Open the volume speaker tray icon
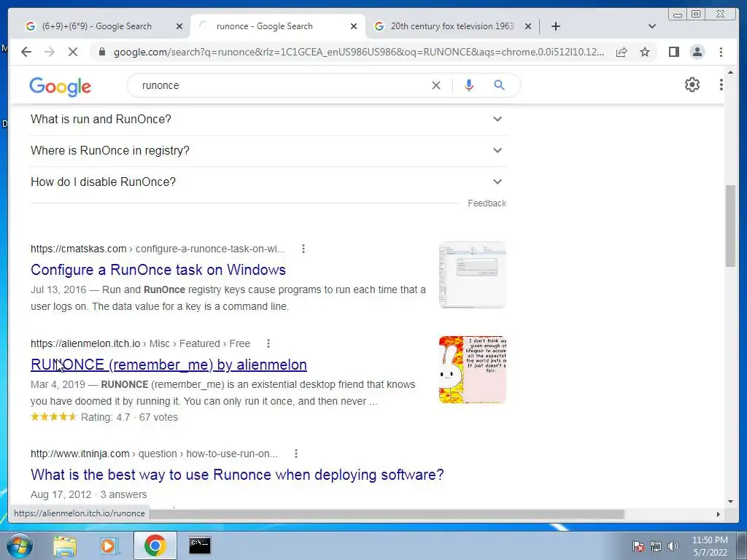This screenshot has height=560, width=747. [673, 546]
